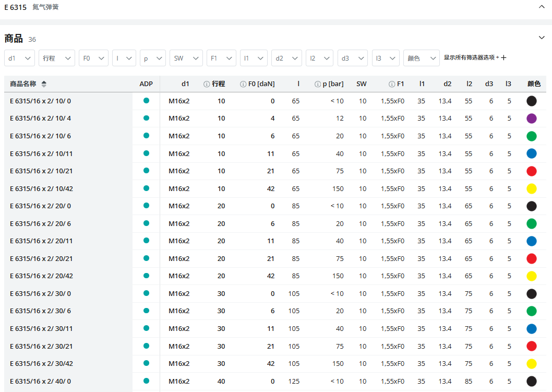The image size is (552, 392).
Task: Open the p filter dropdown
Action: [x=153, y=58]
